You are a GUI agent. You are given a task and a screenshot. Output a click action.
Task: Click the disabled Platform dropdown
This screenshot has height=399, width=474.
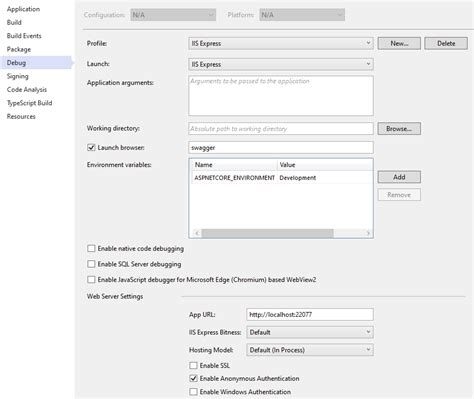coord(302,15)
